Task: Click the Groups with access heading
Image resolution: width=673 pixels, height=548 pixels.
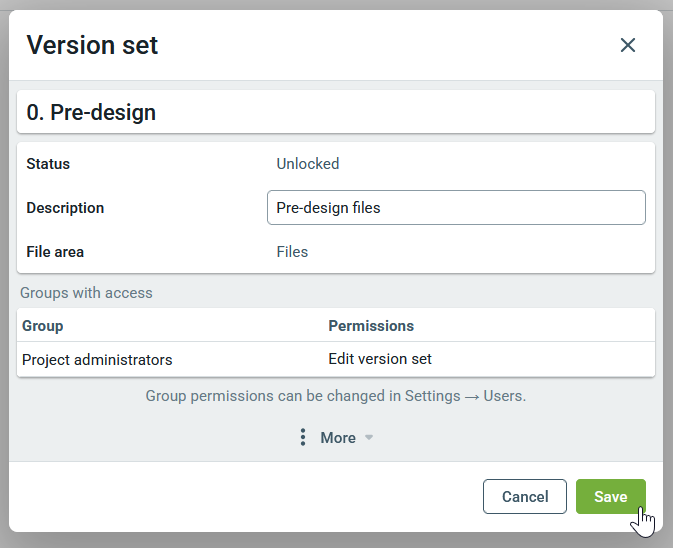Action: (86, 293)
